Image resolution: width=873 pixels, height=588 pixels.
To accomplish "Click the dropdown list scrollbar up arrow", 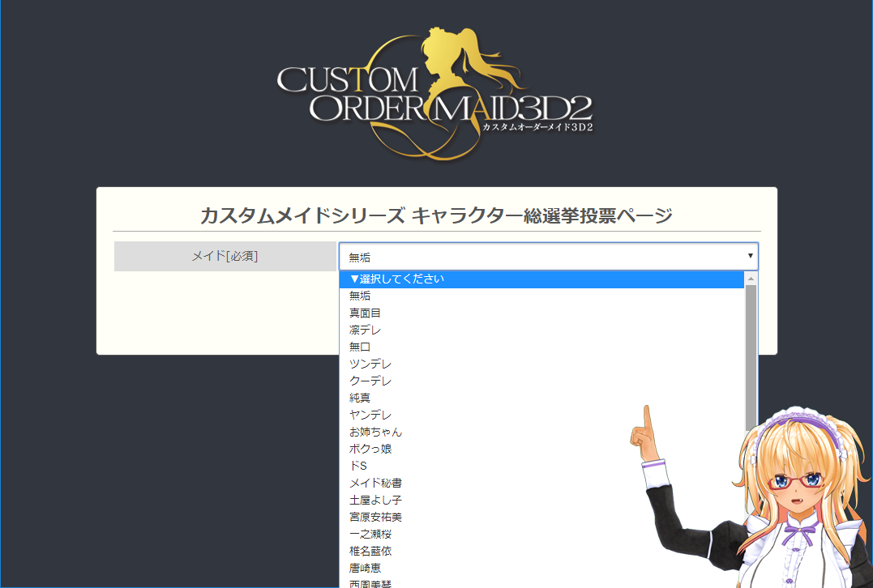I will click(x=751, y=278).
